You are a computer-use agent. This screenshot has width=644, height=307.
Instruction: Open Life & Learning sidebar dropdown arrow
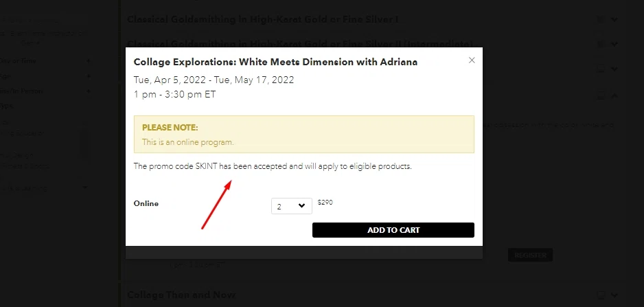coord(85,187)
